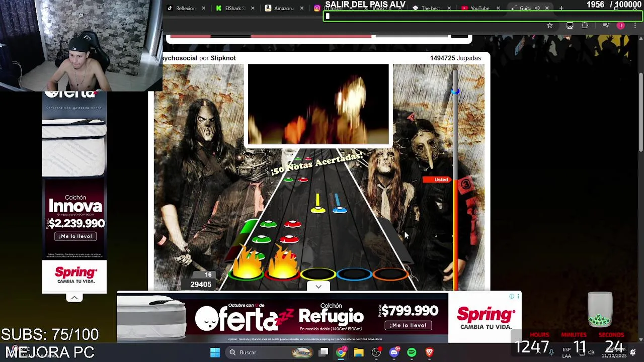
Task: Switch to the ElShark Kick browser tab
Action: click(x=234, y=8)
